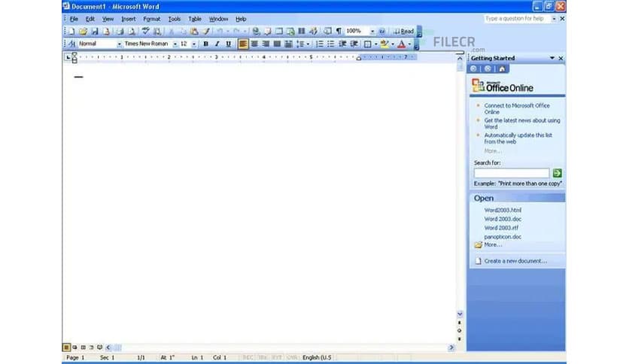
Task: Click the Bullets list icon
Action: pyautogui.click(x=331, y=44)
